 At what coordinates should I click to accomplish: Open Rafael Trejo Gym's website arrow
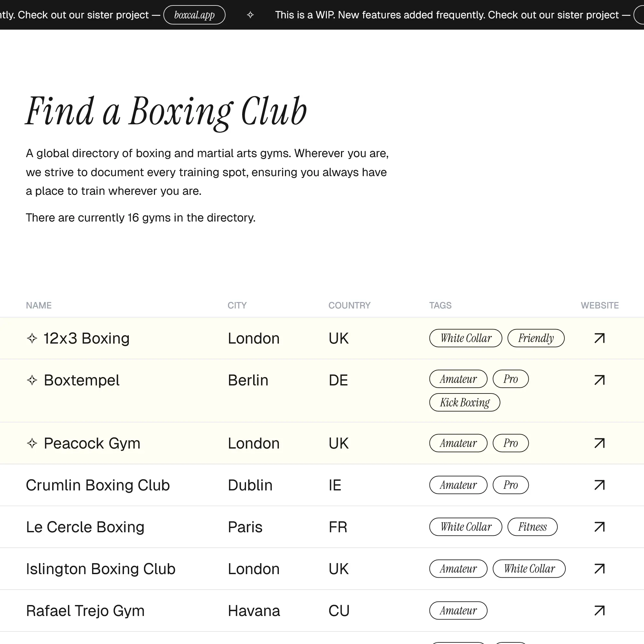tap(599, 611)
